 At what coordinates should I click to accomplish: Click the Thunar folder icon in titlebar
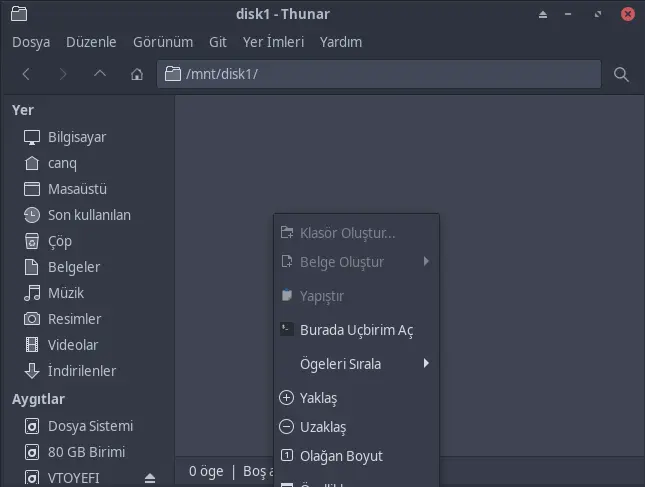tap(19, 14)
